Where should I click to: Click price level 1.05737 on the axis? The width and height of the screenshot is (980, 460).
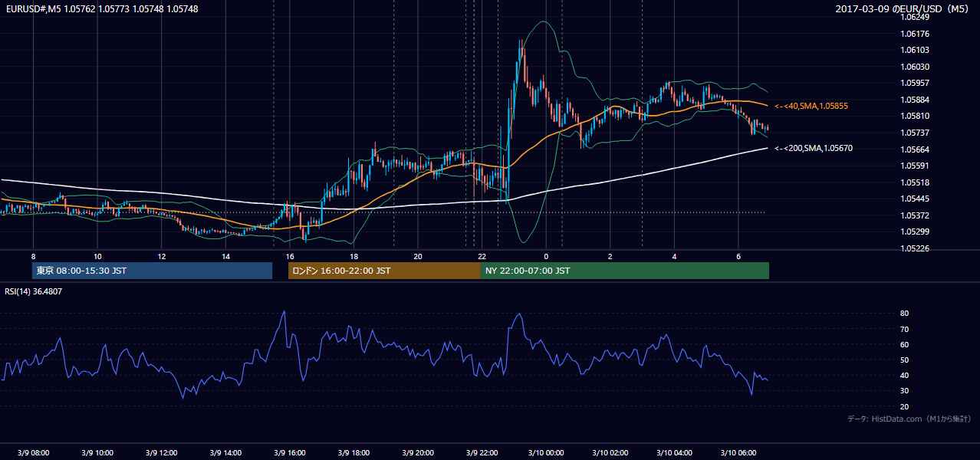[916, 133]
